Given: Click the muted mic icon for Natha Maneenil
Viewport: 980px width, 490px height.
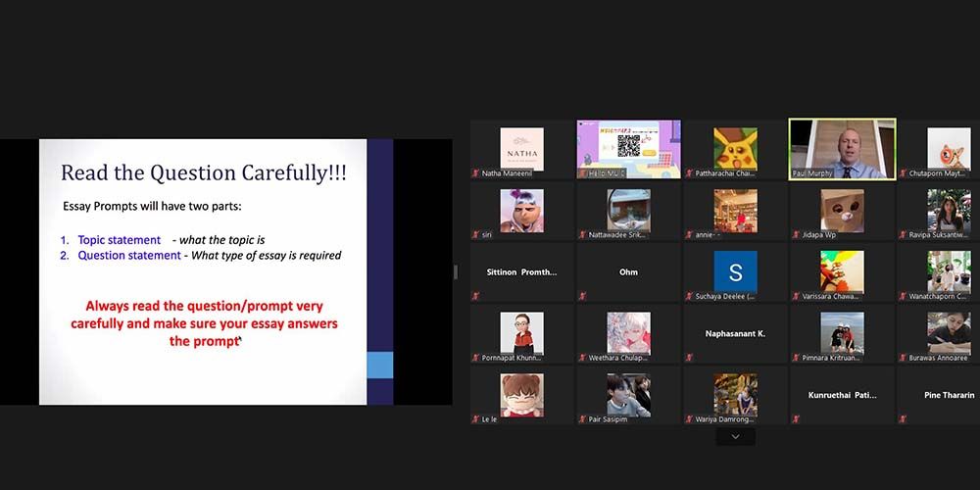Looking at the screenshot, I should coord(476,174).
